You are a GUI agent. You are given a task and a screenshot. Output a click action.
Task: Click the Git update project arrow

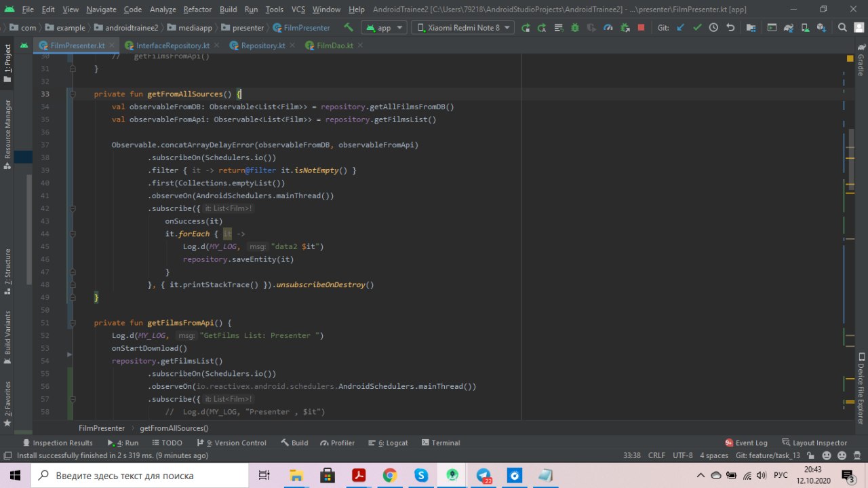680,28
